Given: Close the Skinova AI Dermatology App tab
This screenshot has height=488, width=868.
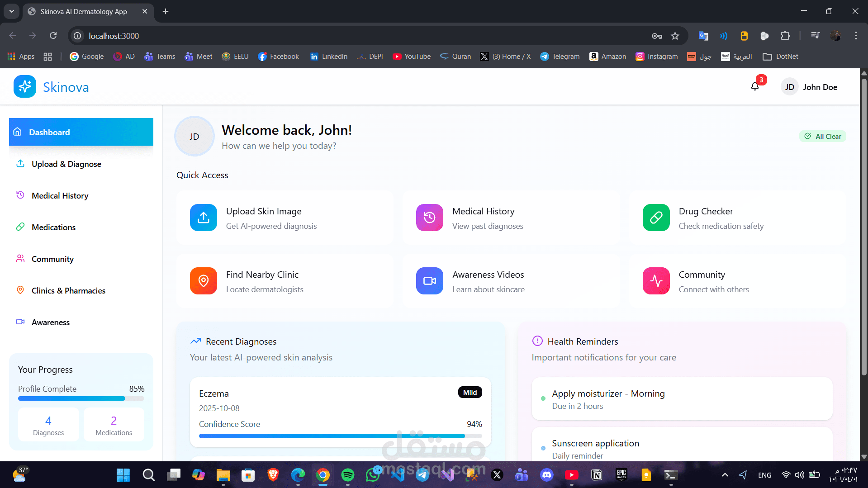Looking at the screenshot, I should 145,11.
